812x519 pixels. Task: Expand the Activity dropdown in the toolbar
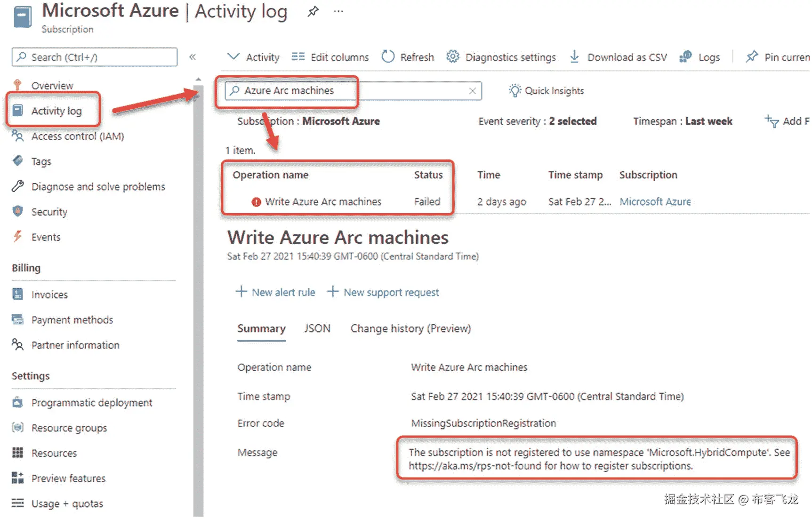point(254,57)
